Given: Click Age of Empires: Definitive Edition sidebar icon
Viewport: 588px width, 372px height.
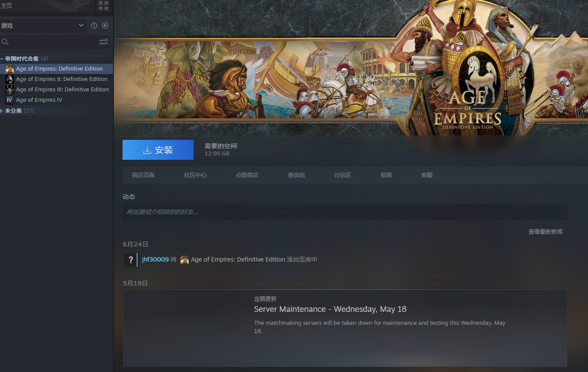Looking at the screenshot, I should tap(9, 68).
